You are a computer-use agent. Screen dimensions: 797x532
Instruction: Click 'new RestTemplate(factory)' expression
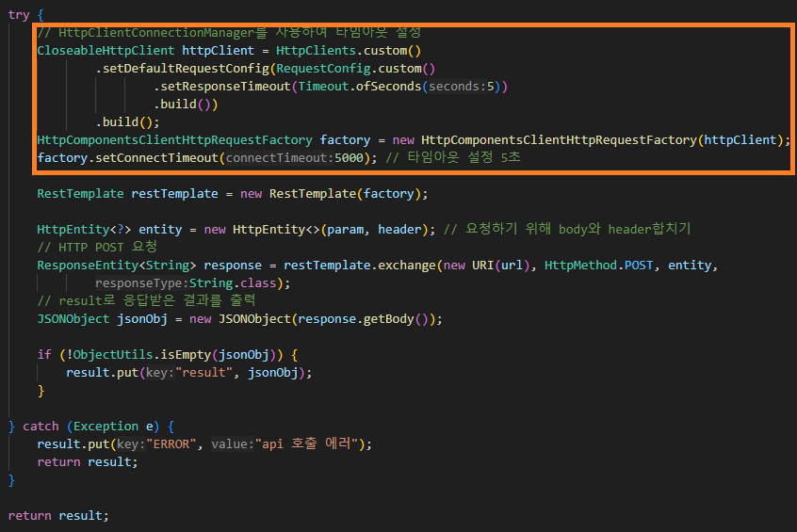pos(333,194)
